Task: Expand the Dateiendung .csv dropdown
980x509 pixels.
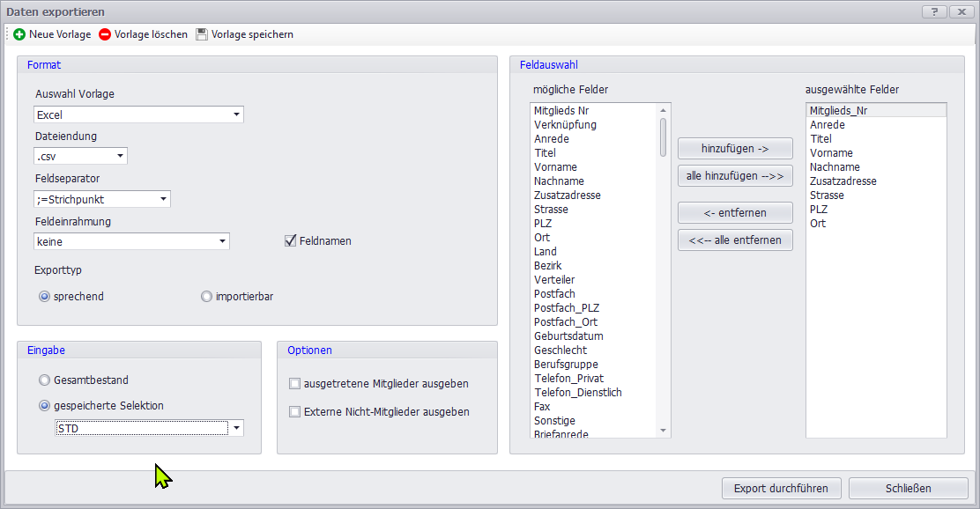Action: (x=120, y=156)
